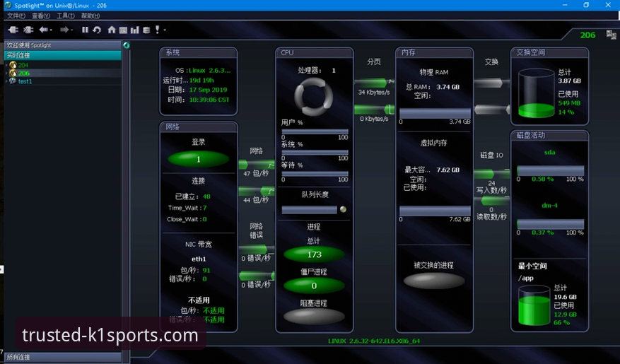Click the green 登录 button showing 1
The height and width of the screenshot is (364, 620).
(x=199, y=159)
